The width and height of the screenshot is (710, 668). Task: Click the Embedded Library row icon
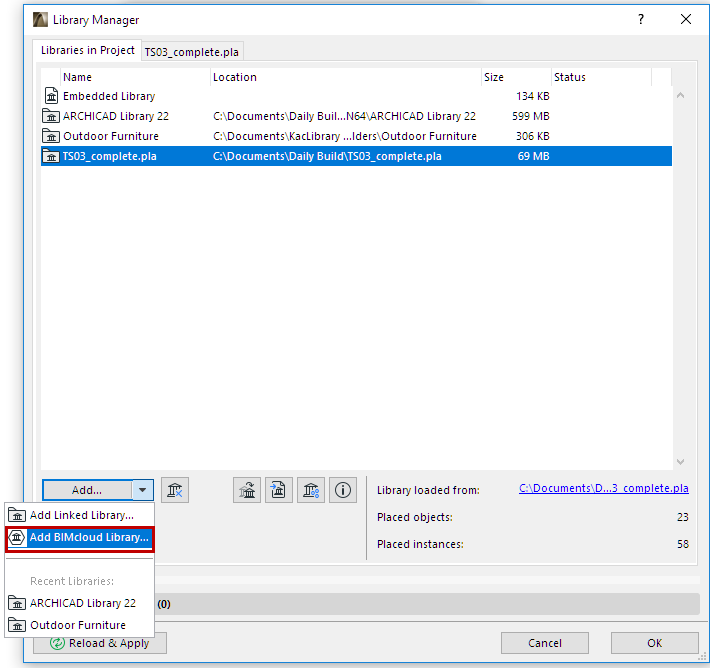pos(51,96)
